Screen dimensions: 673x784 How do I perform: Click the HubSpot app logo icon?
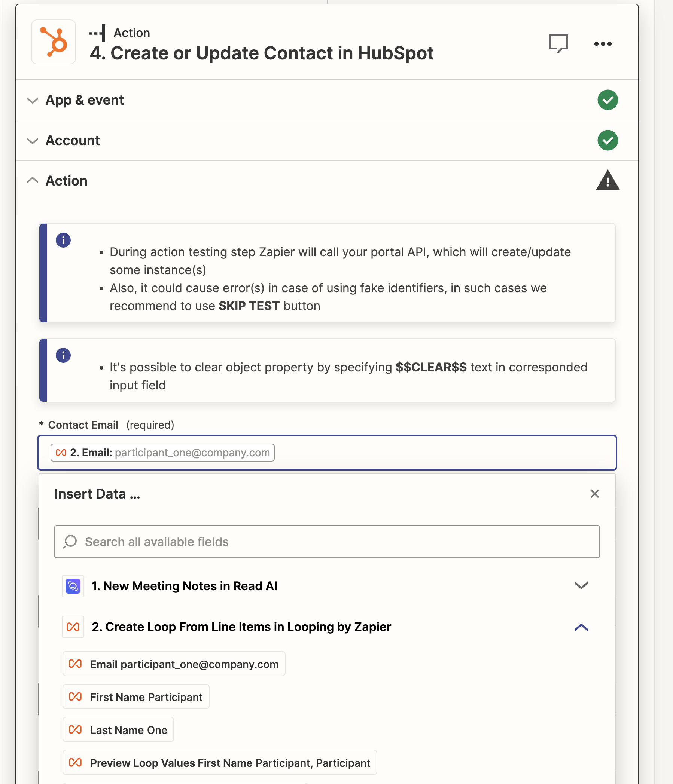(54, 42)
